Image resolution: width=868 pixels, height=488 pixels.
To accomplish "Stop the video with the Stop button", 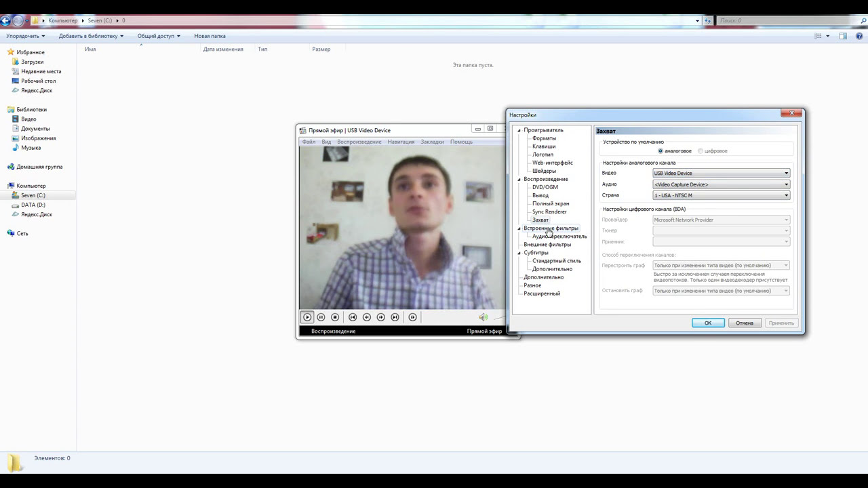I will point(335,317).
